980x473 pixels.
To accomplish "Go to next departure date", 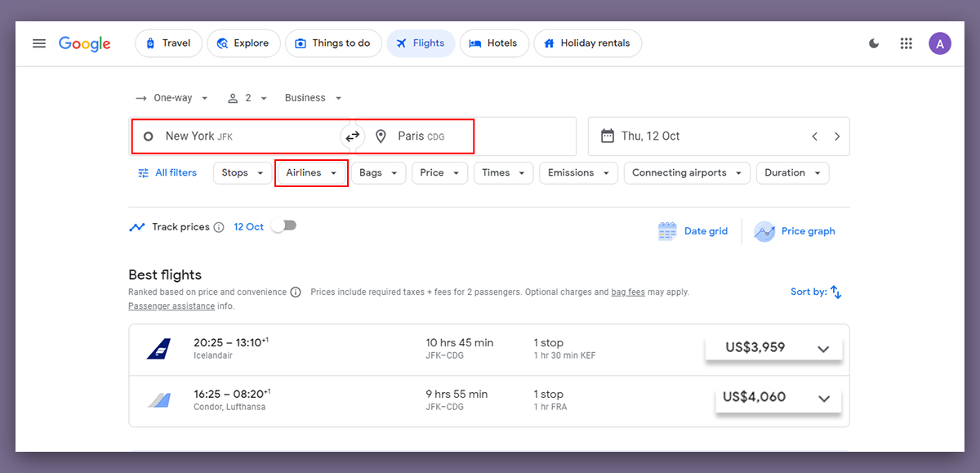I will pos(837,136).
